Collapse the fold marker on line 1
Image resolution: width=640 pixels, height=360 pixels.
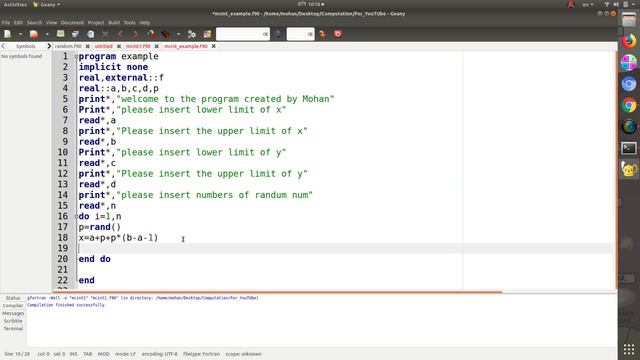point(76,57)
